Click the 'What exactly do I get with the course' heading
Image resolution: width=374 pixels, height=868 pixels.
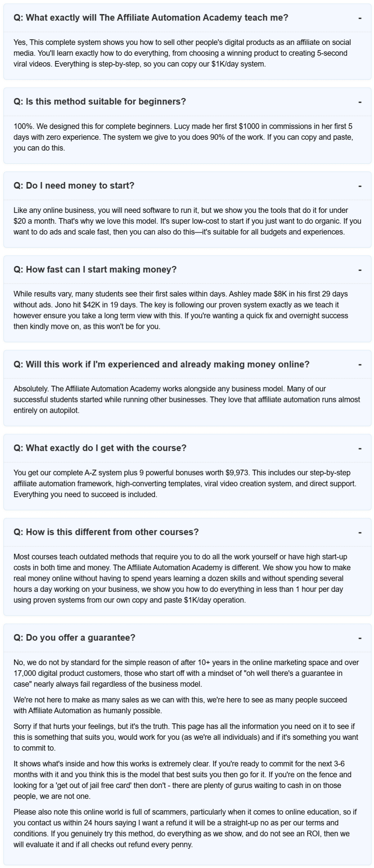(x=100, y=448)
